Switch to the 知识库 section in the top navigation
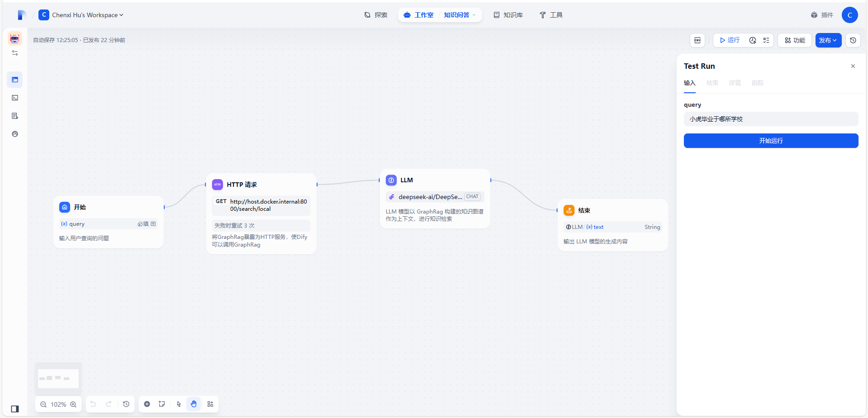This screenshot has width=868, height=418. [x=508, y=15]
